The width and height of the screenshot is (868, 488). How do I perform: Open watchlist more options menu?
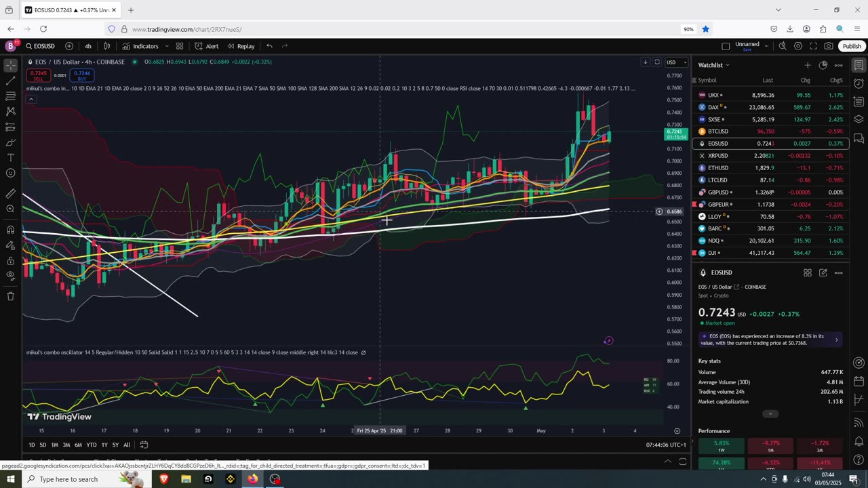click(x=839, y=65)
